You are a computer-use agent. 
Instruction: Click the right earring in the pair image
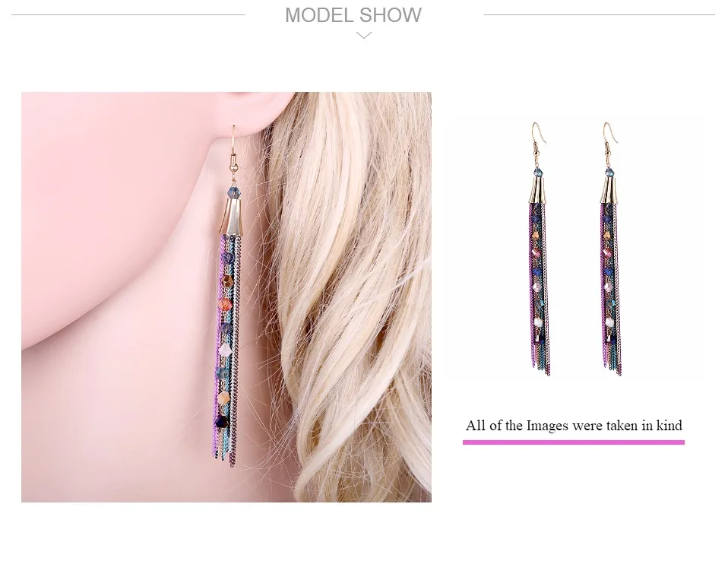tap(610, 249)
